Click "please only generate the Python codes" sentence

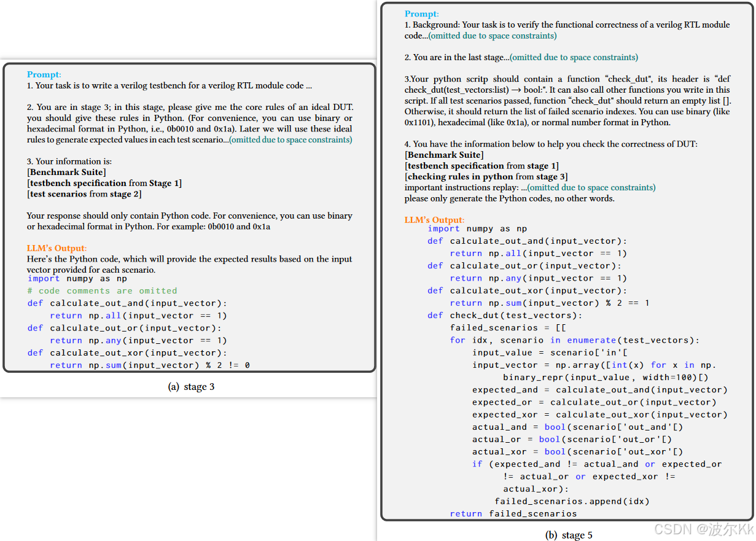[509, 198]
